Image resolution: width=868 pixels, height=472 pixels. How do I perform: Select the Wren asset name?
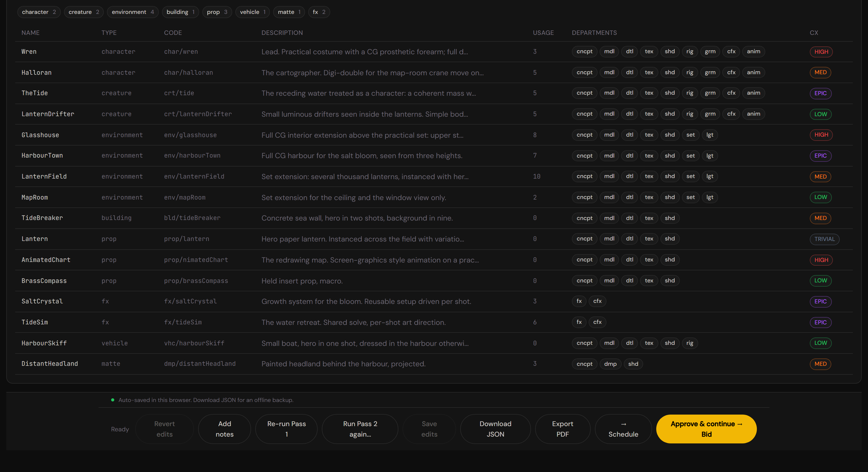[29, 52]
